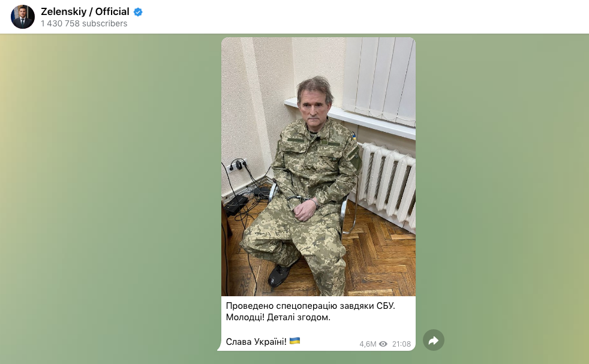
Task: Click the window blinds in the photo
Action: click(380, 80)
